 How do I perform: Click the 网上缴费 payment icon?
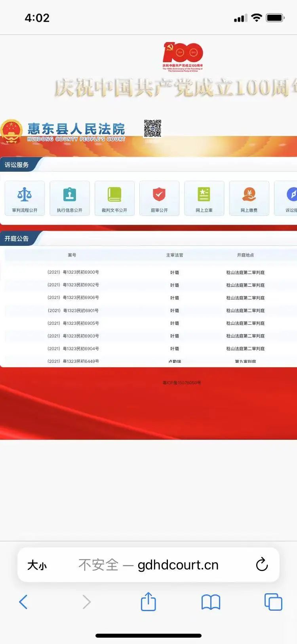249,195
